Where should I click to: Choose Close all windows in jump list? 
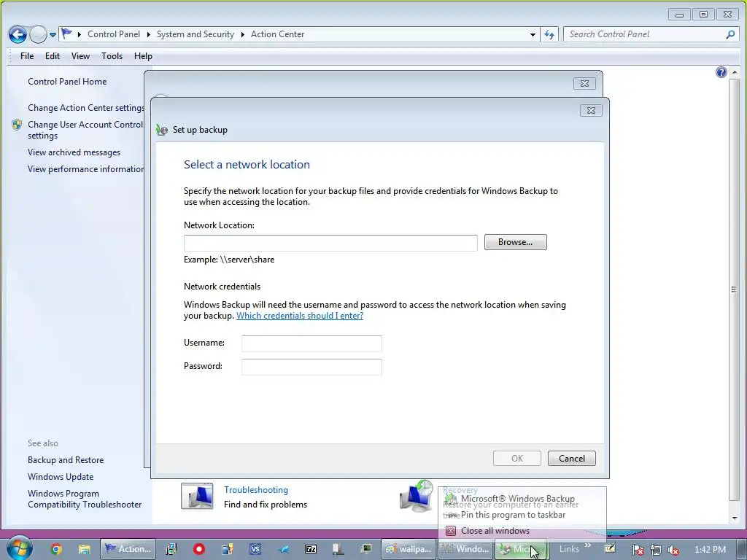click(522, 531)
